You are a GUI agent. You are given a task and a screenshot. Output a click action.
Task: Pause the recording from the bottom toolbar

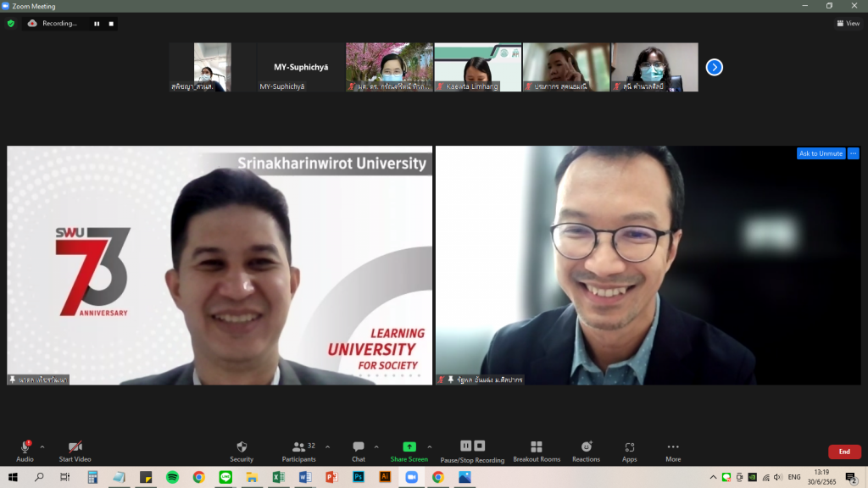tap(465, 446)
